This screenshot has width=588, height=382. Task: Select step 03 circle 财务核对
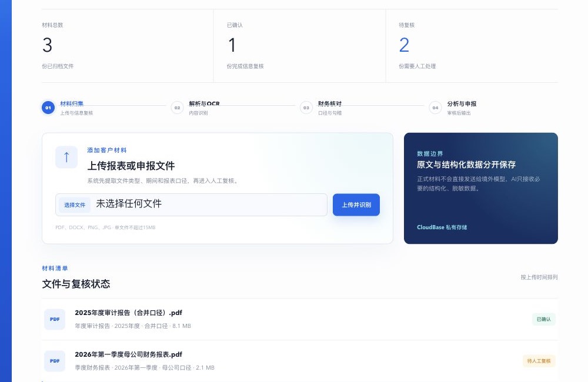(x=306, y=108)
